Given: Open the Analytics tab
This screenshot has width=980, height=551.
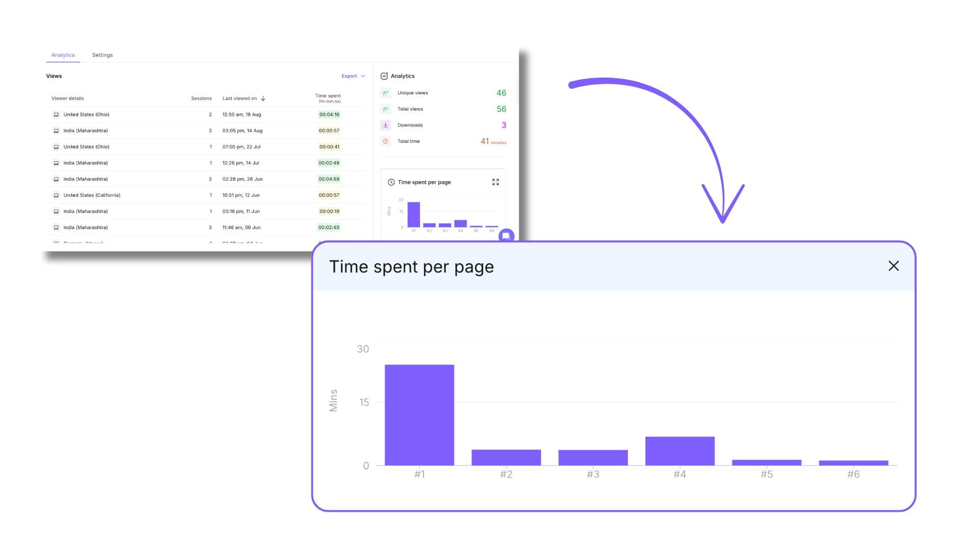Looking at the screenshot, I should point(63,55).
